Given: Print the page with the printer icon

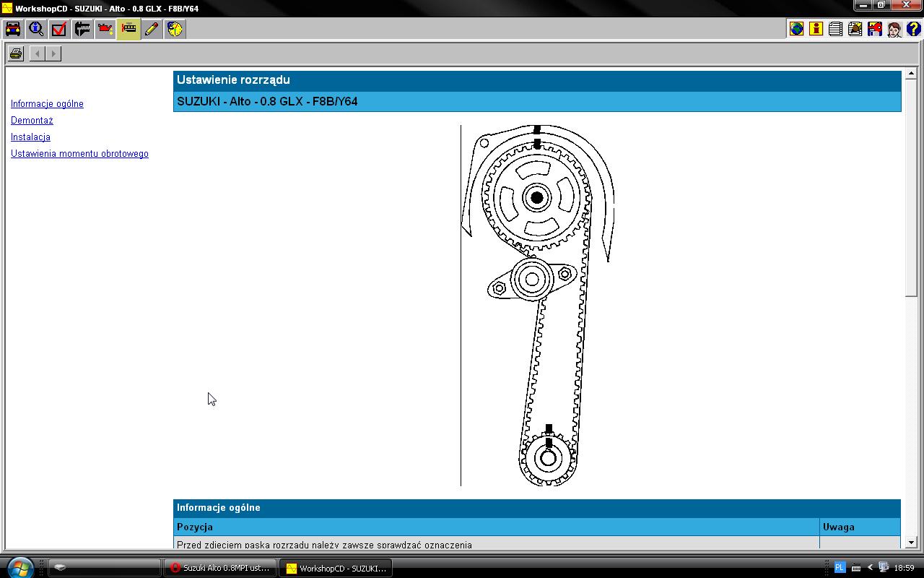Looking at the screenshot, I should [16, 53].
